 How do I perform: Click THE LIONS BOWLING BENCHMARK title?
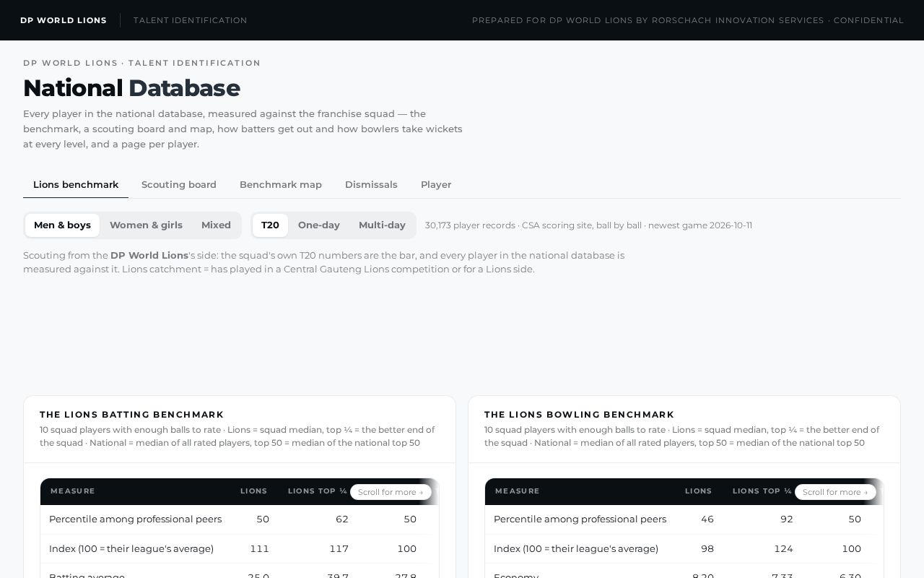tap(579, 415)
